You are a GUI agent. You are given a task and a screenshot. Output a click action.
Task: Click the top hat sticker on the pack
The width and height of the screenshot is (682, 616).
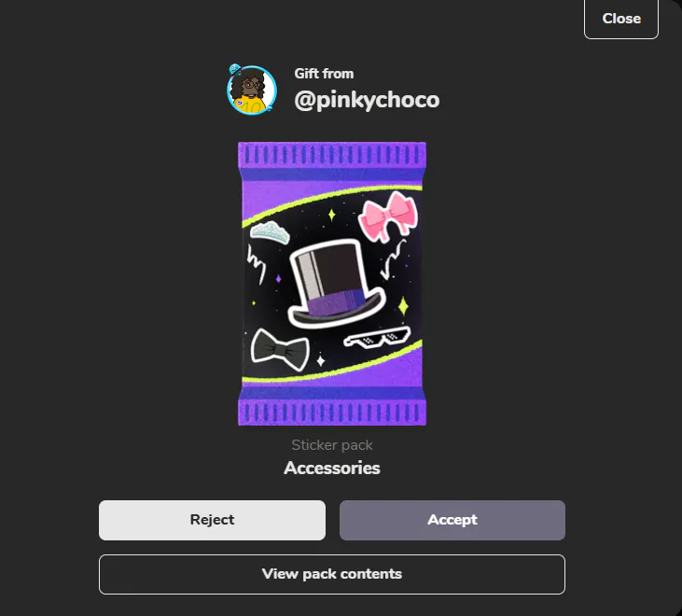click(335, 284)
